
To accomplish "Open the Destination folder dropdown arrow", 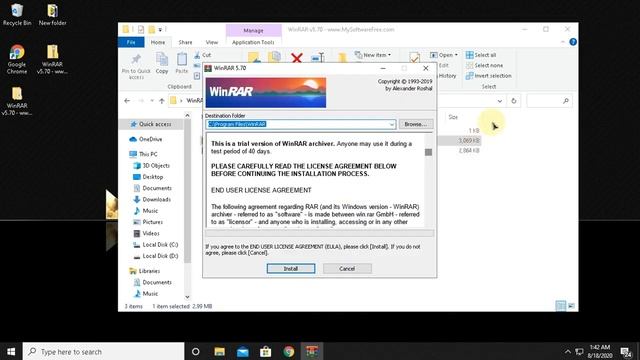I will (x=391, y=124).
